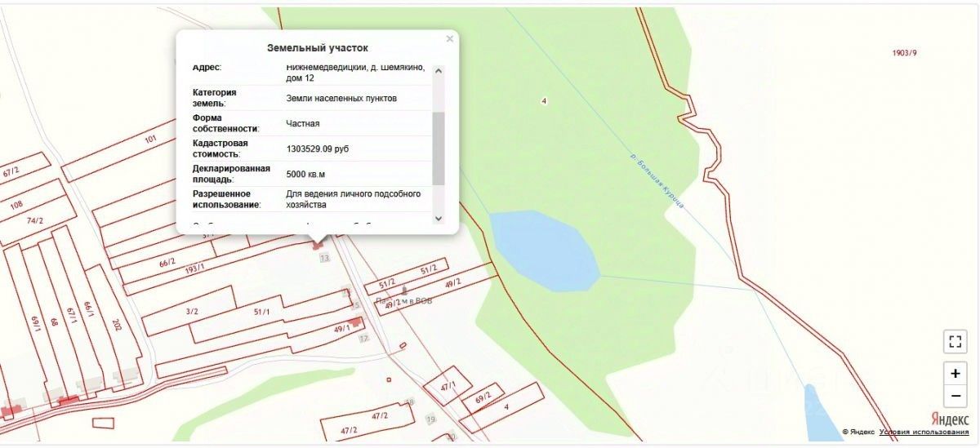Select parcel 3/2 on the map
Screen dimensions: 980x448
click(192, 311)
